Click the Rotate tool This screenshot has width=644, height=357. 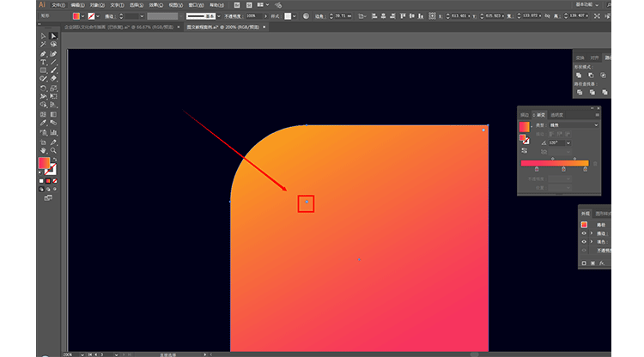point(43,88)
